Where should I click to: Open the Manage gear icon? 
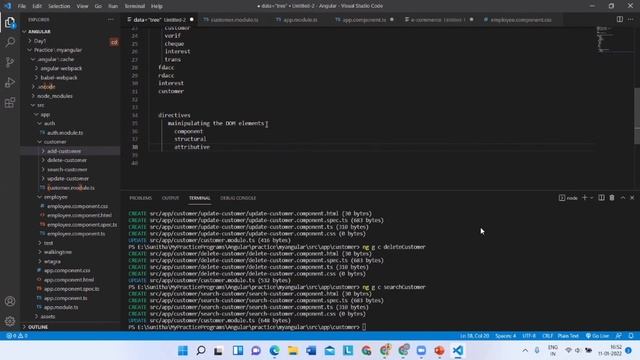coord(10,321)
